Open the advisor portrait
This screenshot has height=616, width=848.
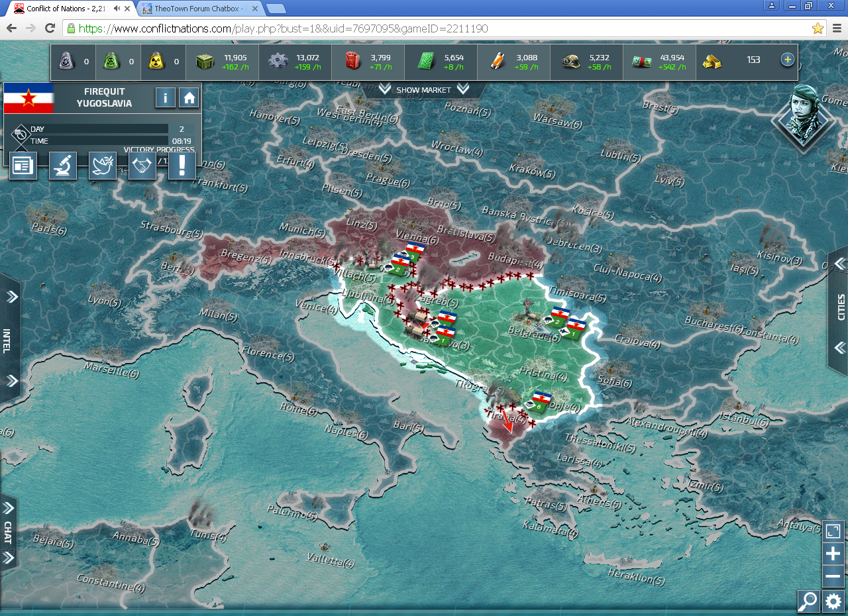803,118
